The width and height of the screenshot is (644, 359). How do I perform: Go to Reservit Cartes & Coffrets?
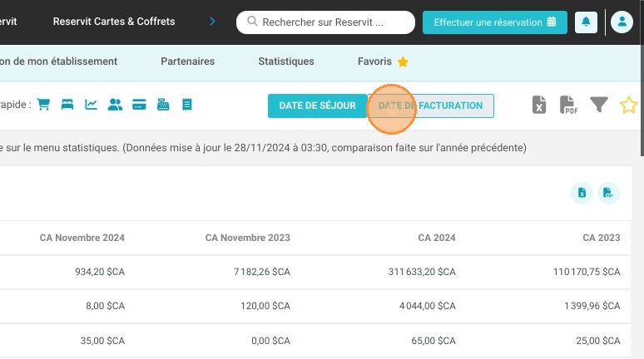(x=114, y=22)
